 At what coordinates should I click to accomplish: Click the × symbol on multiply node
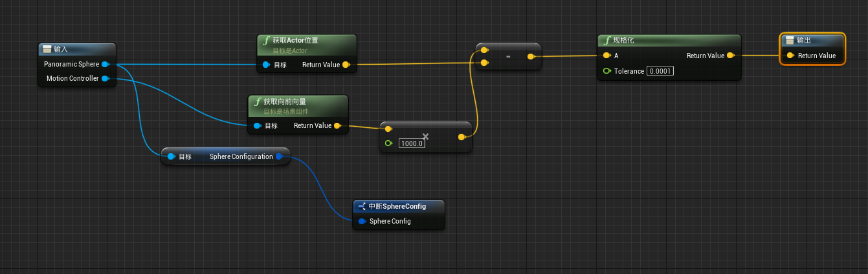pos(425,136)
